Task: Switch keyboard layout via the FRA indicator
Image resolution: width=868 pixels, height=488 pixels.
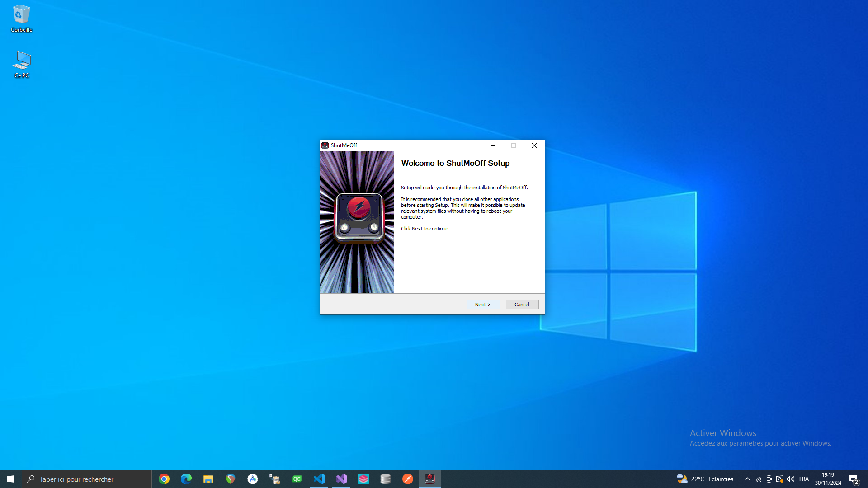Action: pos(804,479)
